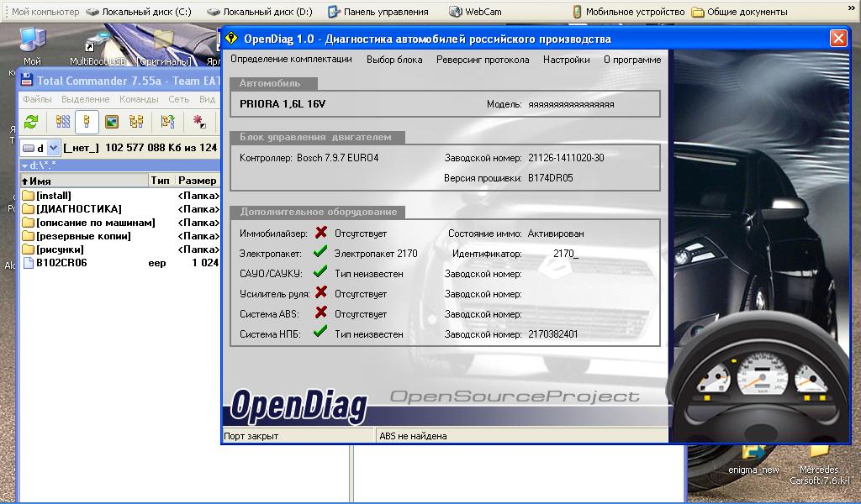This screenshot has width=861, height=504.
Task: Click the serial number 21126-1411020-30
Action: click(566, 158)
